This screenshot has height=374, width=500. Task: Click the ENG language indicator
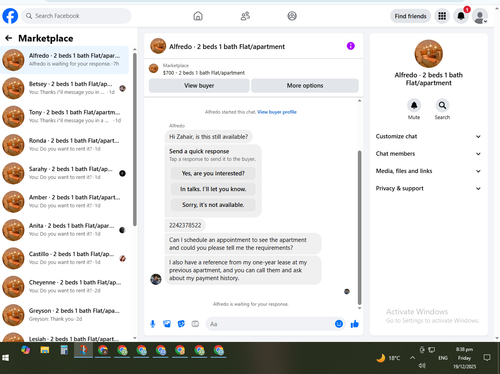point(443,358)
